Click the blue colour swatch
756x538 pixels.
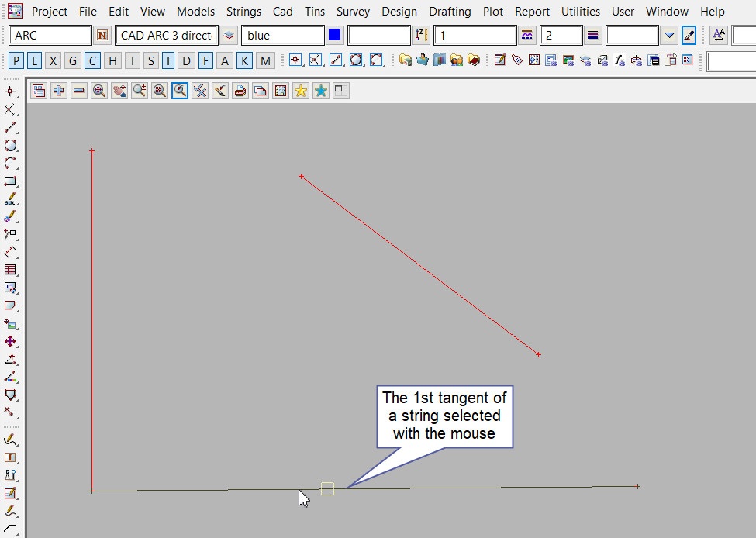(335, 36)
